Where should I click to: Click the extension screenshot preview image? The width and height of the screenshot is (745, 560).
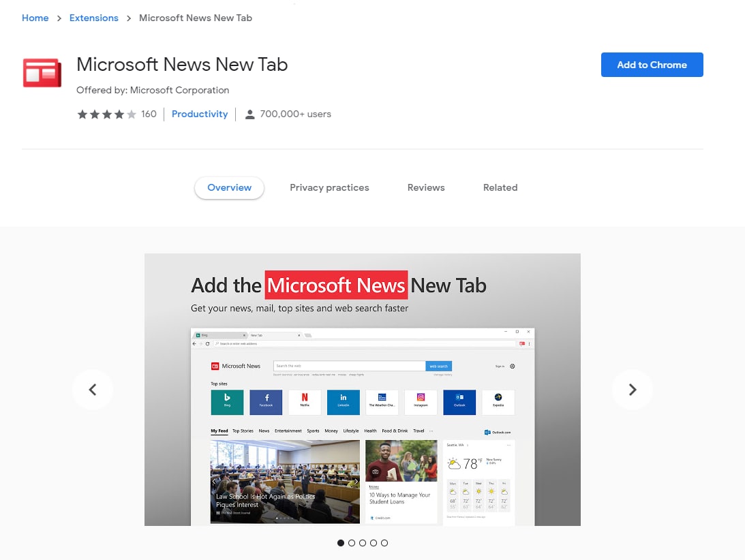363,390
